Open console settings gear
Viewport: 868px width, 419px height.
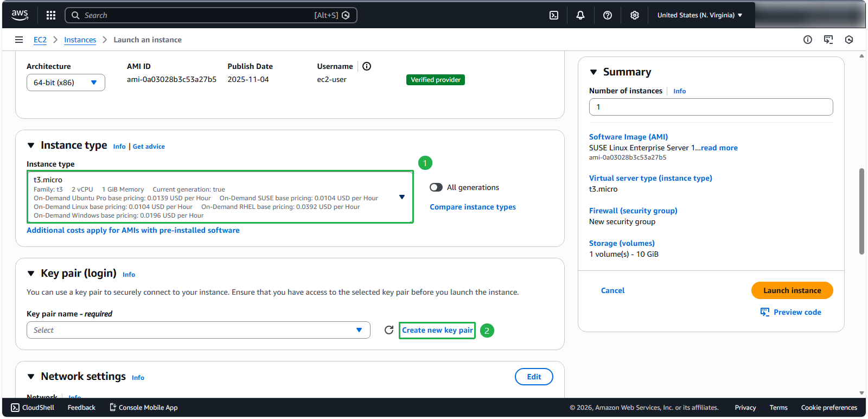(x=635, y=15)
